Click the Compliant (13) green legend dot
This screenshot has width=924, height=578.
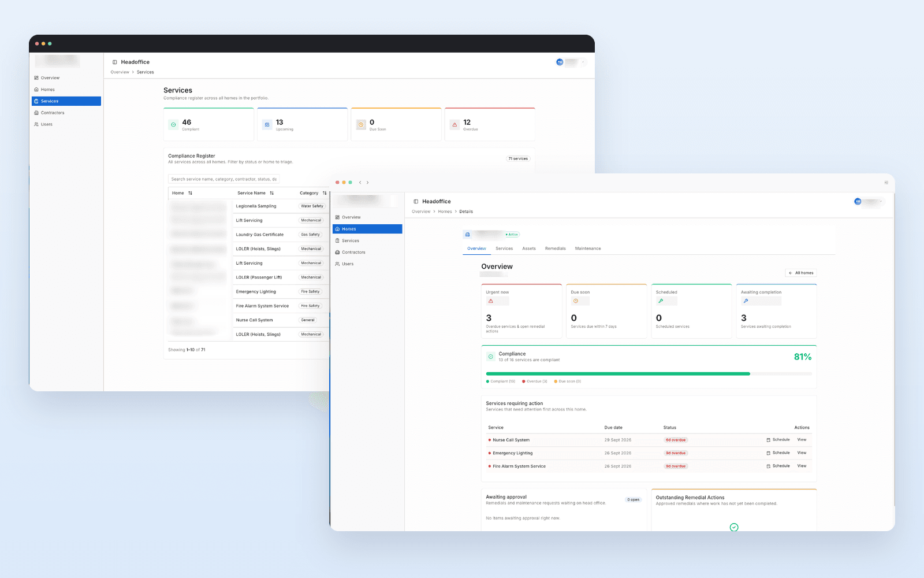pos(487,381)
